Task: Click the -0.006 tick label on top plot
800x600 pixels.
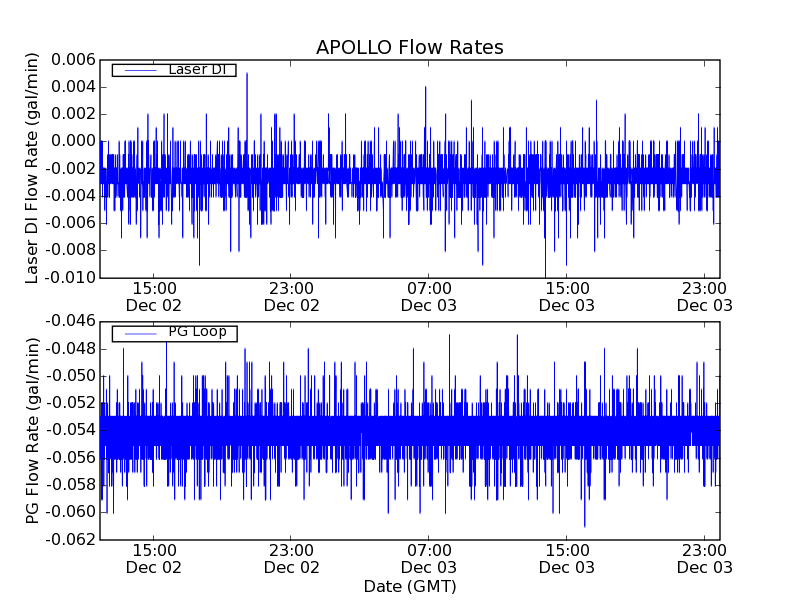Action: pyautogui.click(x=70, y=223)
